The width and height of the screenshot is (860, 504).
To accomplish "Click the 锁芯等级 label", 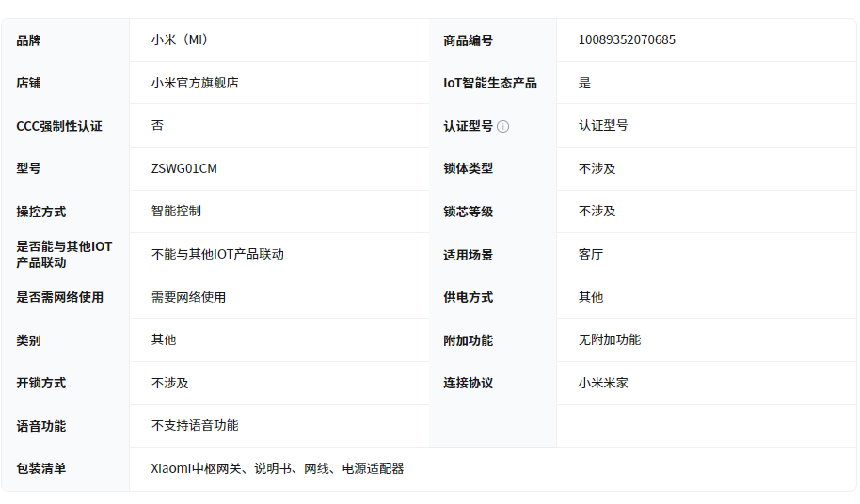I will click(469, 212).
